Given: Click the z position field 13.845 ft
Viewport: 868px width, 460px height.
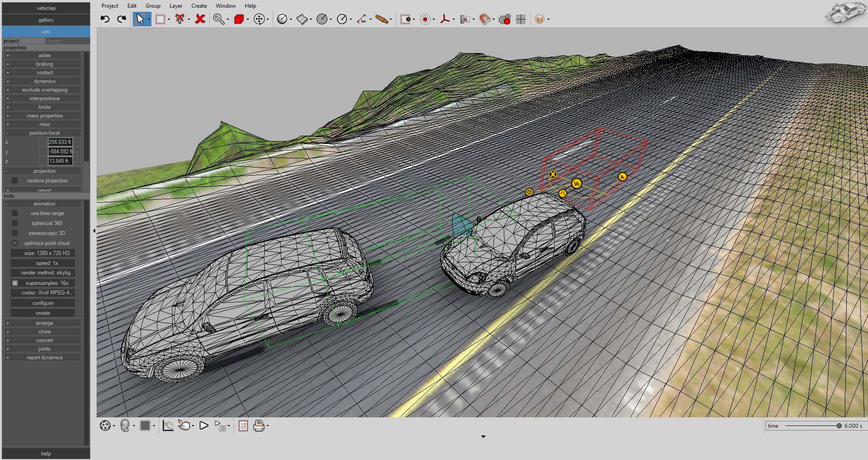Looking at the screenshot, I should [x=60, y=161].
